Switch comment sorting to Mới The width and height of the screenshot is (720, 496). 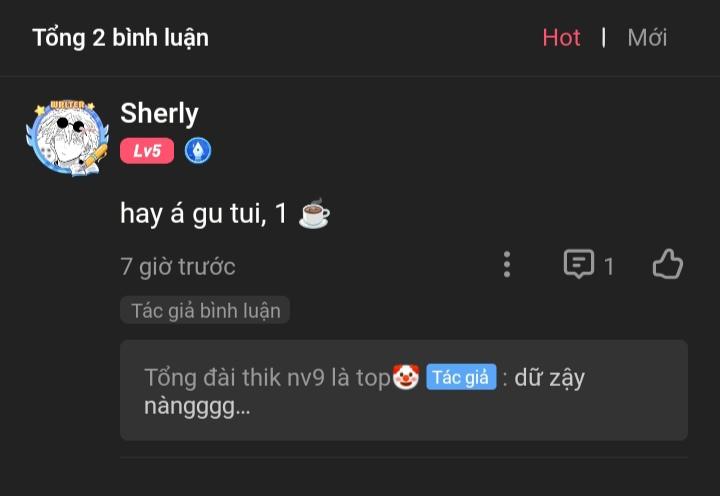pyautogui.click(x=647, y=38)
